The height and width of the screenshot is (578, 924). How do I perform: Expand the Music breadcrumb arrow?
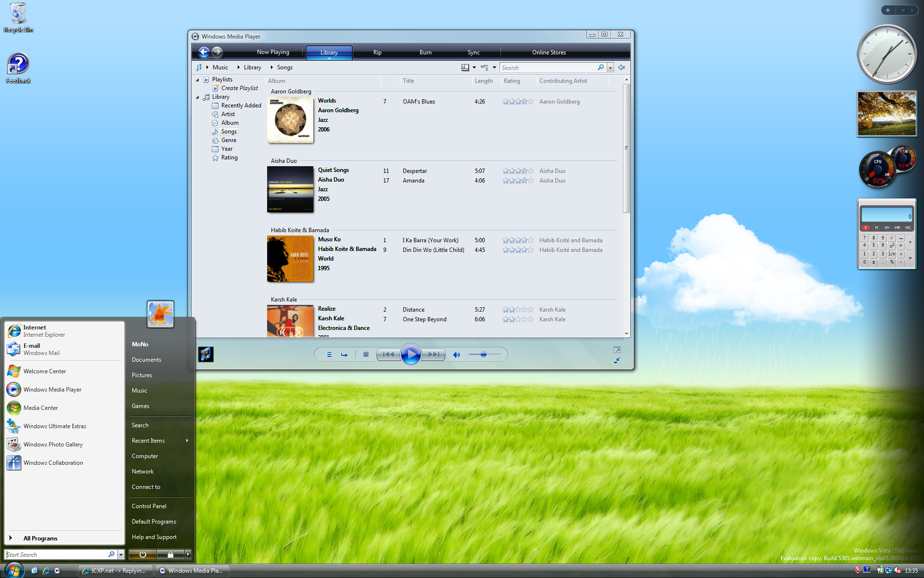click(207, 67)
